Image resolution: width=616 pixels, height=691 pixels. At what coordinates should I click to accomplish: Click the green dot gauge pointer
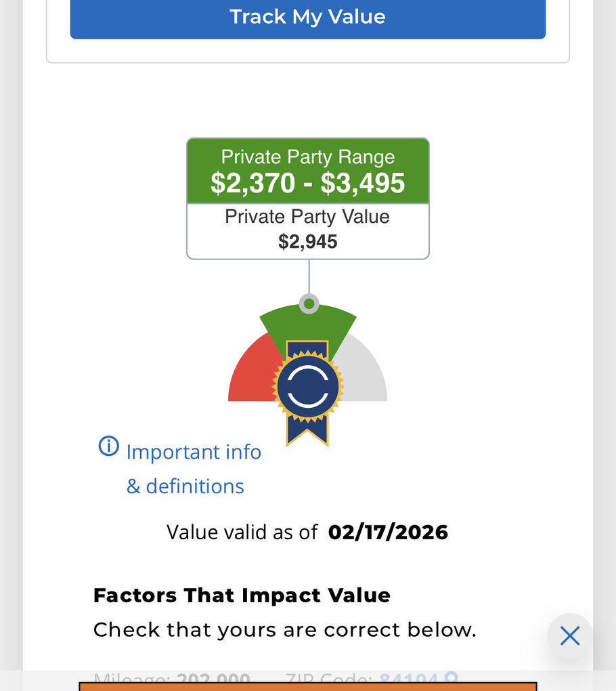(309, 303)
